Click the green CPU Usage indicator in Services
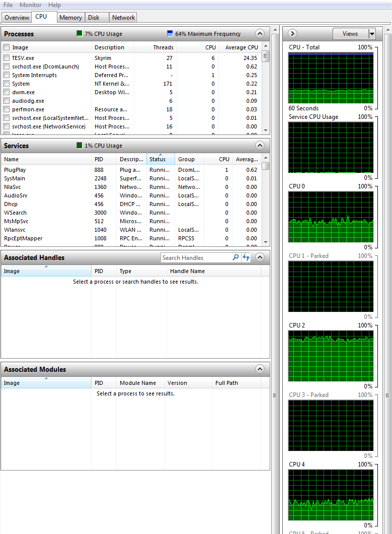This screenshot has height=534, width=392. (80, 146)
